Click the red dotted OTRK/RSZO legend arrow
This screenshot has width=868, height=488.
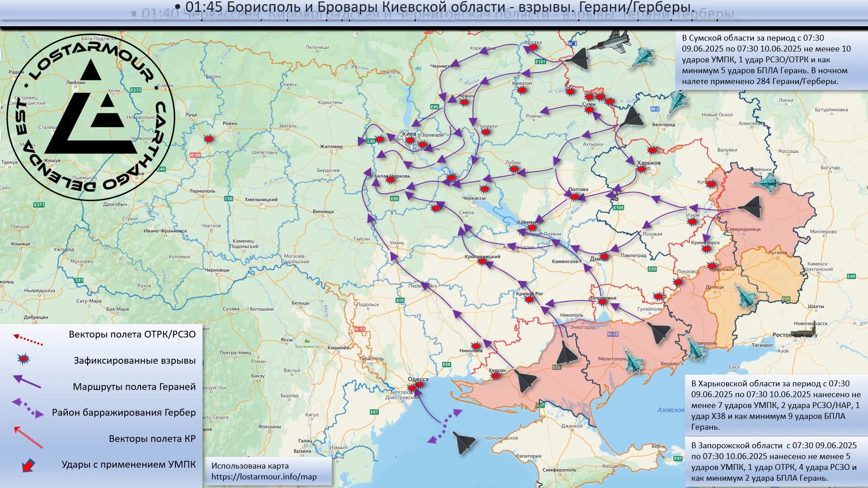[x=28, y=339]
